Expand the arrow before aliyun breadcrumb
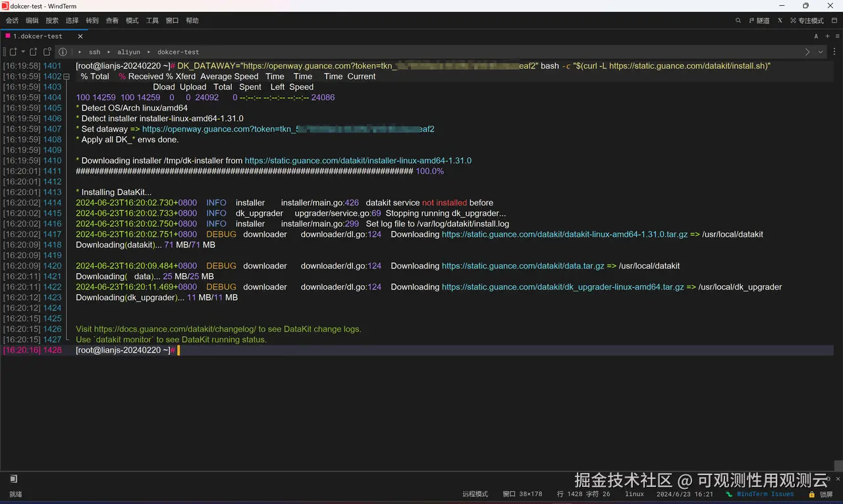 pos(109,52)
